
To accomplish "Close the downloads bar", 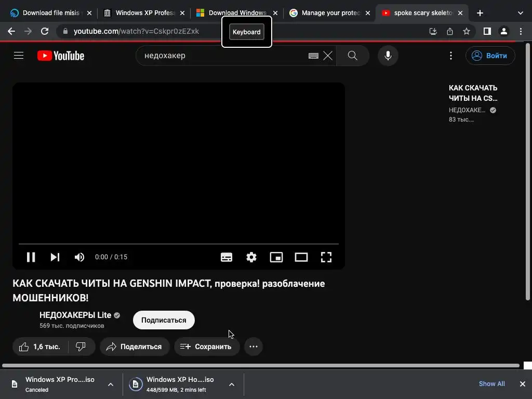I will tap(523, 384).
